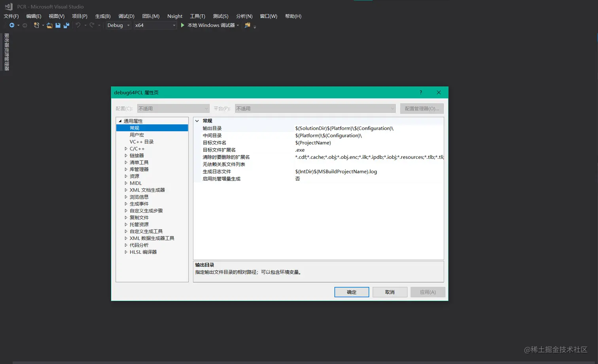Open the 视图(V) menu
This screenshot has width=598, height=364.
point(57,16)
